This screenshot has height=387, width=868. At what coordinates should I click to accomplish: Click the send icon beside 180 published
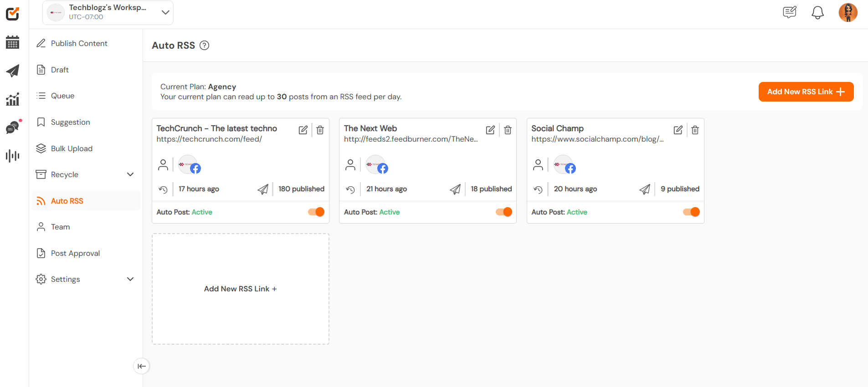(263, 189)
